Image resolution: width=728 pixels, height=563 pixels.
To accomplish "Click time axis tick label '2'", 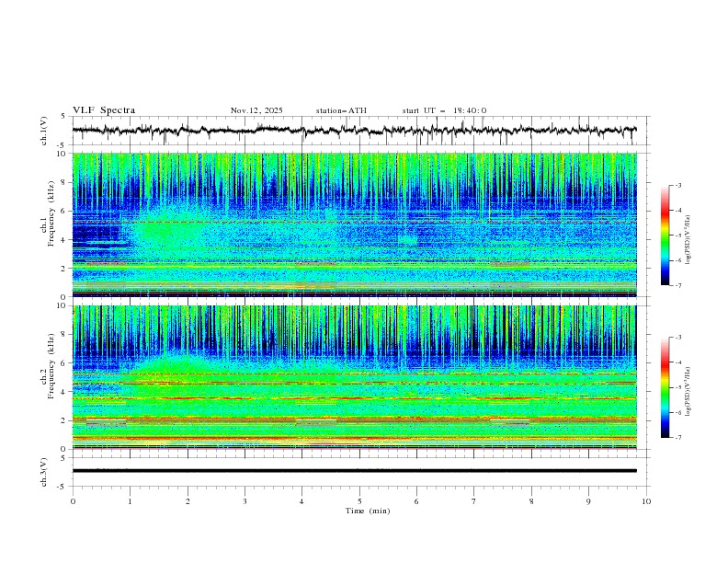I will (188, 501).
